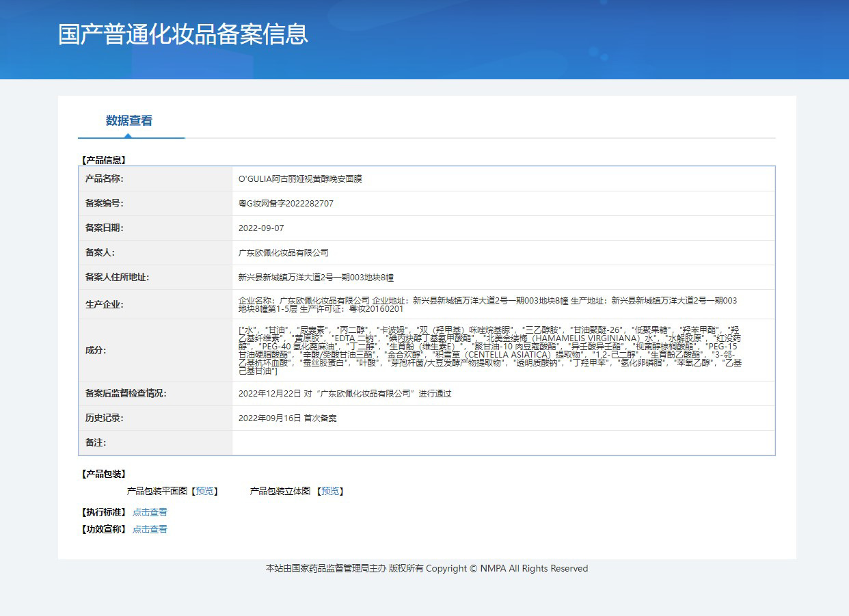Open 点击查看 link beside 执行标准
Image resolution: width=849 pixels, height=616 pixels.
(150, 512)
